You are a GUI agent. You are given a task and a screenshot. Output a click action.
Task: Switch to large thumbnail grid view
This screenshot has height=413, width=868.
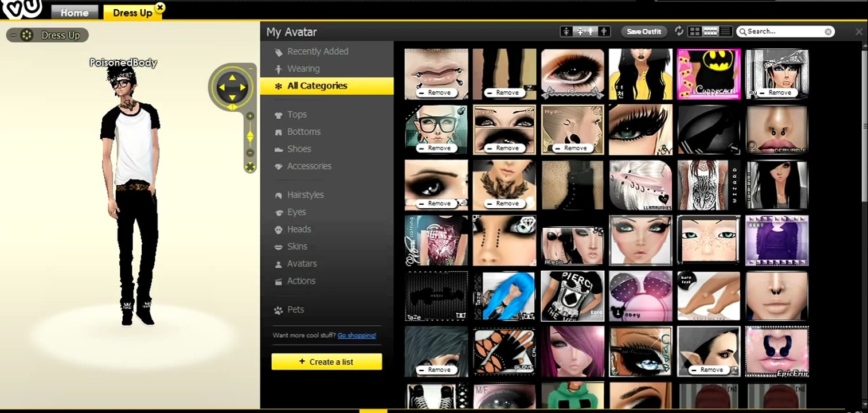[x=695, y=32]
